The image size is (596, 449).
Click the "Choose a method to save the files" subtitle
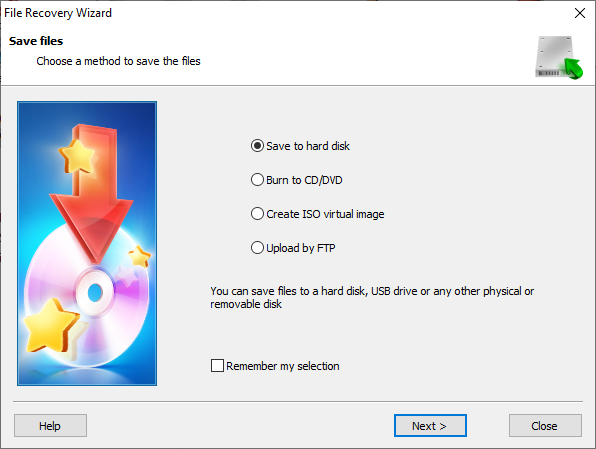(x=118, y=61)
